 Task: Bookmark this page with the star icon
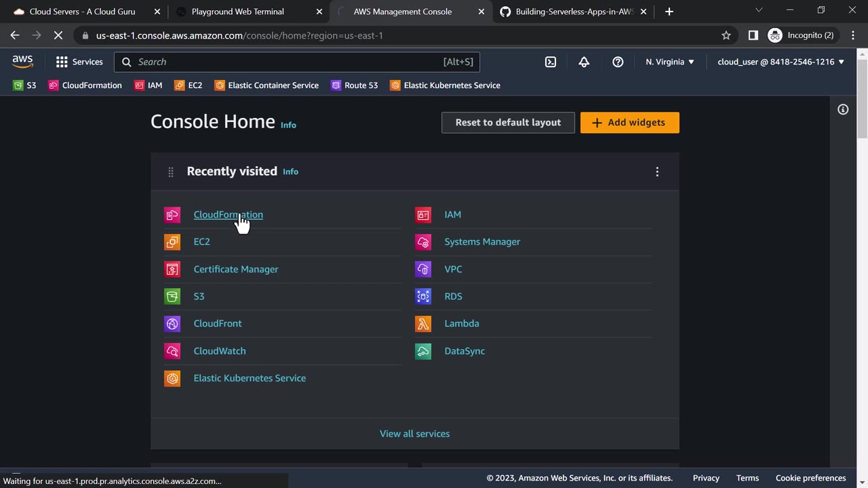(726, 35)
